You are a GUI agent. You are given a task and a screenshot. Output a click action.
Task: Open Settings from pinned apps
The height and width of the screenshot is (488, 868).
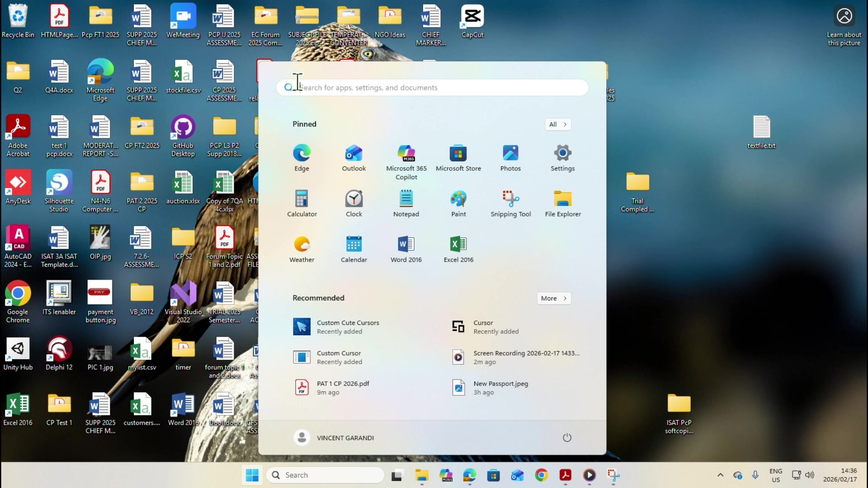tap(562, 158)
